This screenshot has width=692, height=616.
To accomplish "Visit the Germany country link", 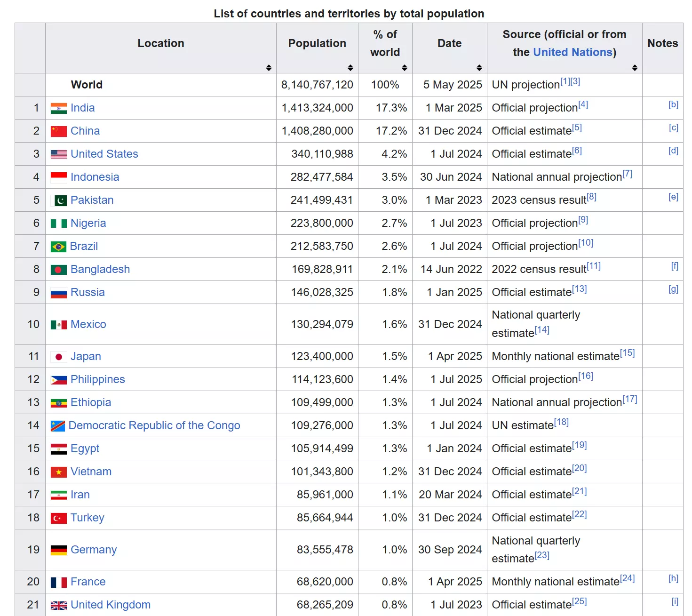I will pos(94,550).
